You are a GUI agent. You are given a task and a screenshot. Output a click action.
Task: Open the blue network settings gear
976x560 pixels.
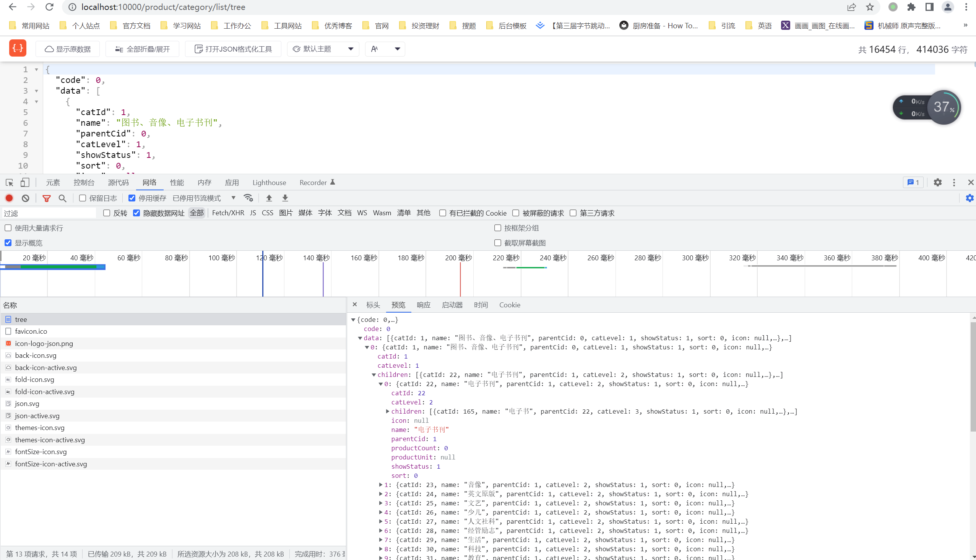click(x=970, y=198)
